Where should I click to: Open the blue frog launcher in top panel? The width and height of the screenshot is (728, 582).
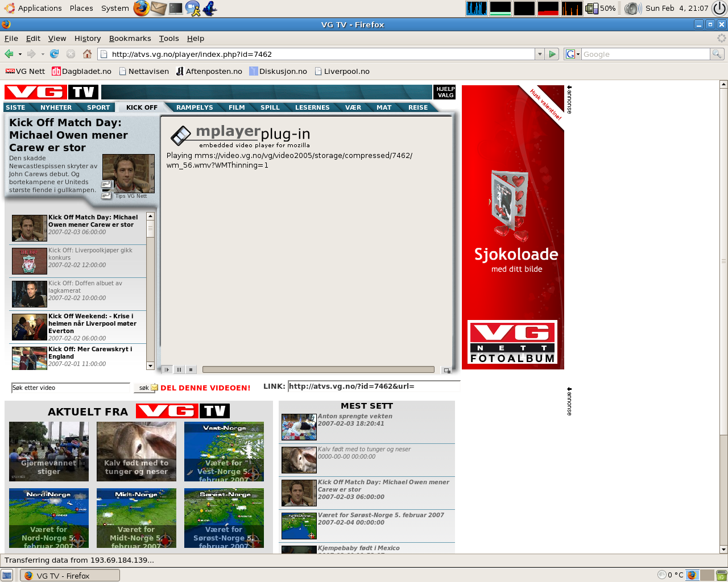[210, 8]
